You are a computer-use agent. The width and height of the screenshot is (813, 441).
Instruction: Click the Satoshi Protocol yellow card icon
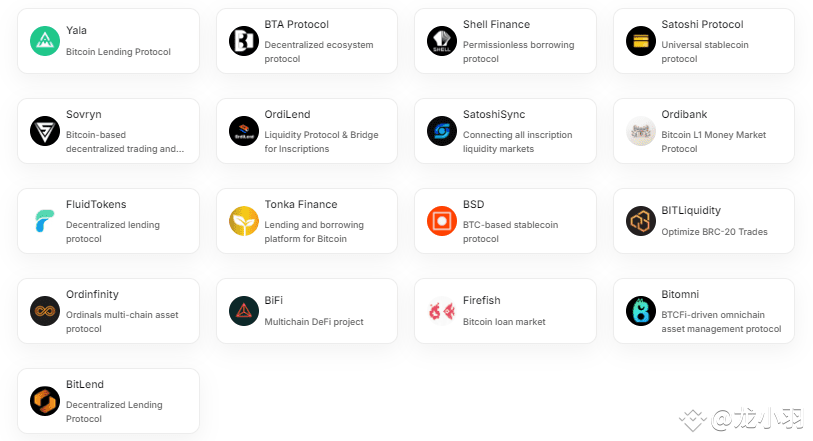point(641,41)
